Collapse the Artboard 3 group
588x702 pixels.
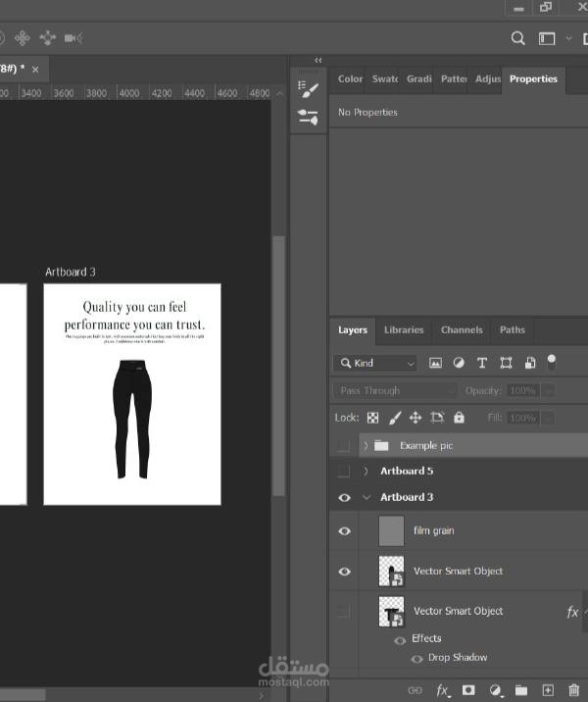coord(367,498)
